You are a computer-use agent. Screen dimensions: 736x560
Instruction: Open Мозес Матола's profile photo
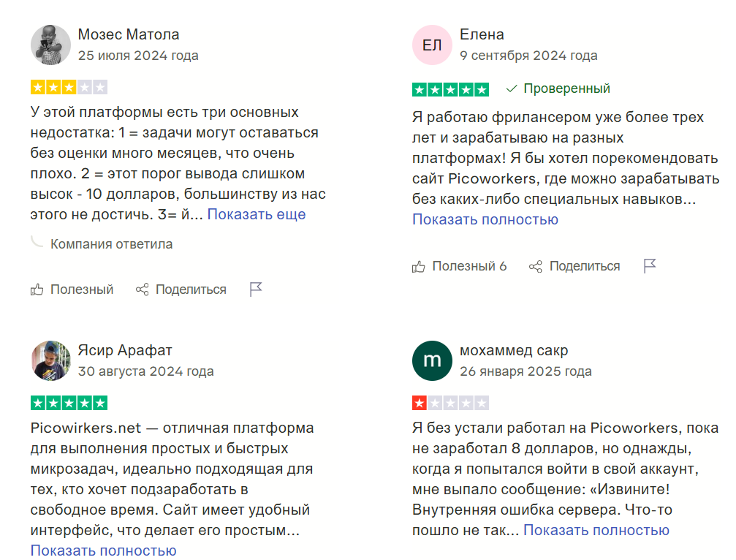pyautogui.click(x=50, y=45)
